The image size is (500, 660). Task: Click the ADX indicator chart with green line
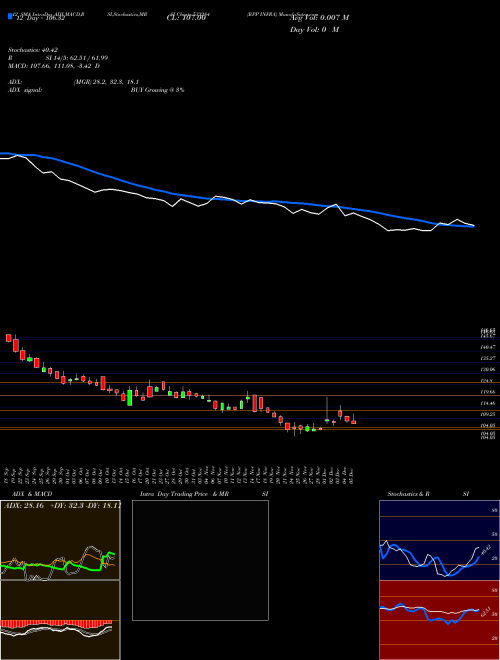[x=60, y=540]
